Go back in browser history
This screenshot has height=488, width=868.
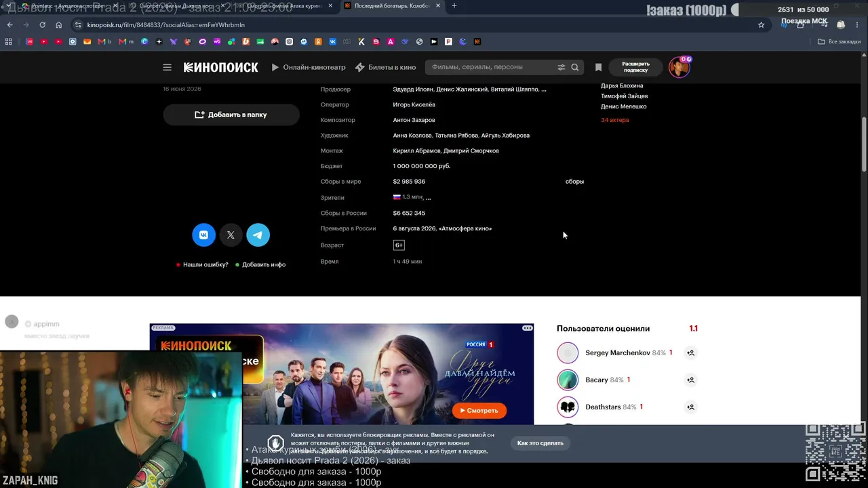coord(9,24)
